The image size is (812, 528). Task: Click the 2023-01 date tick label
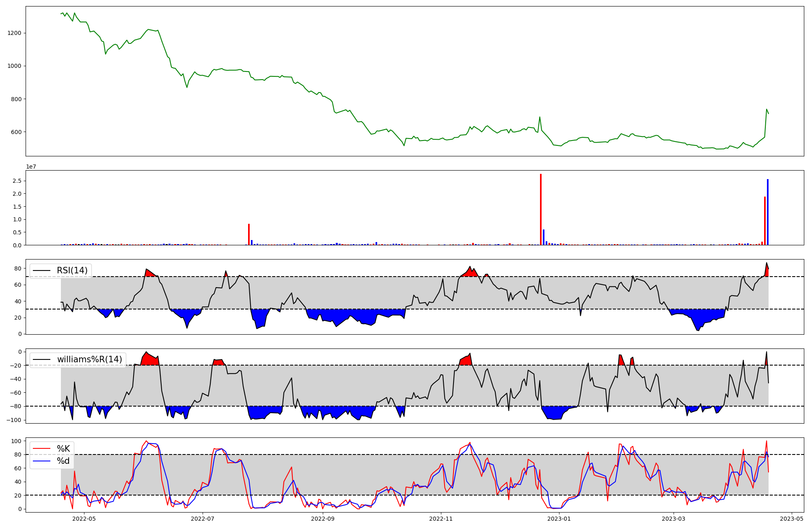pos(559,519)
